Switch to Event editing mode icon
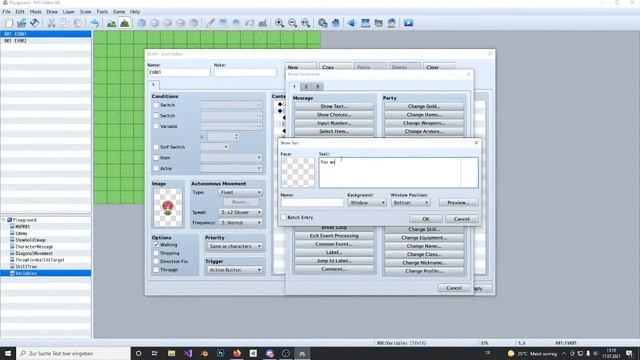This screenshot has height=360, width=640. (124, 23)
